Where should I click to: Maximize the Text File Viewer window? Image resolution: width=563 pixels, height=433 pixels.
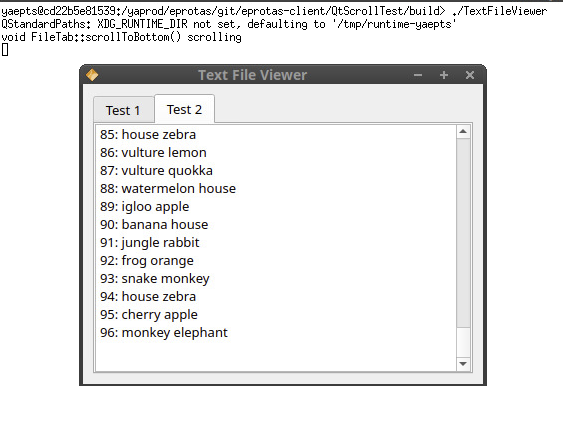tap(444, 75)
